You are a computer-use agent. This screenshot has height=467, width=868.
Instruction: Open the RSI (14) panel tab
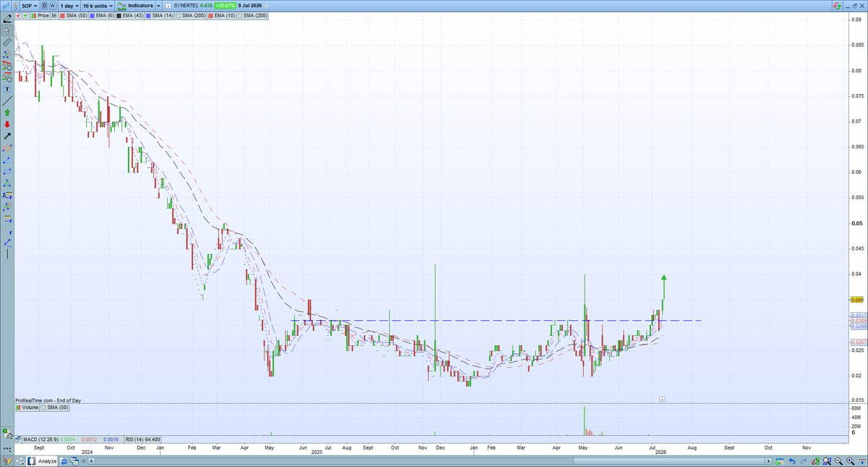[142, 439]
